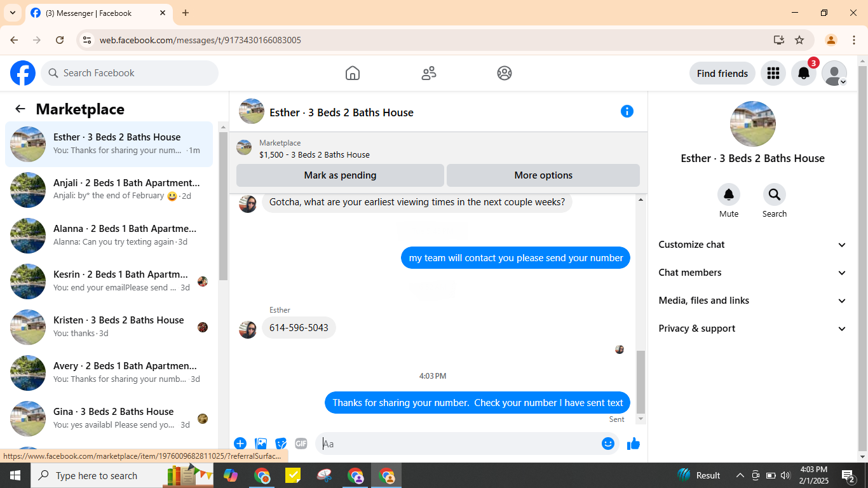
Task: Show hidden system tray icons
Action: click(x=740, y=475)
